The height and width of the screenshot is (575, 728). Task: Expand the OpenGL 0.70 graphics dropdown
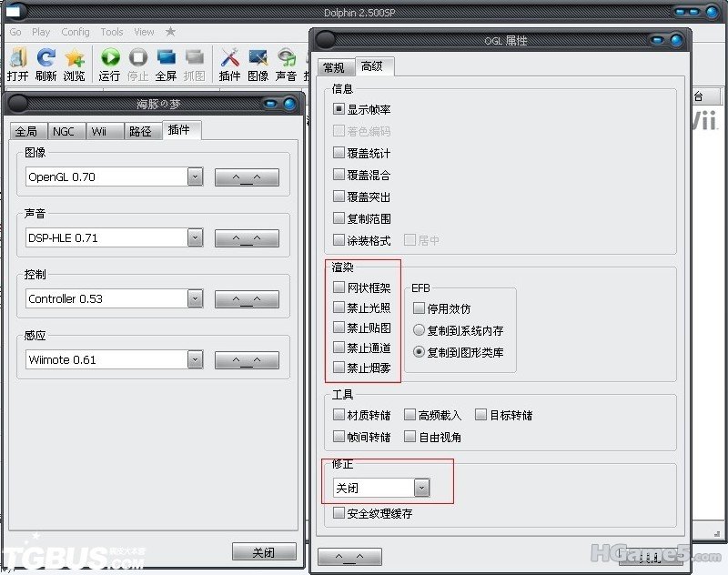click(x=195, y=177)
